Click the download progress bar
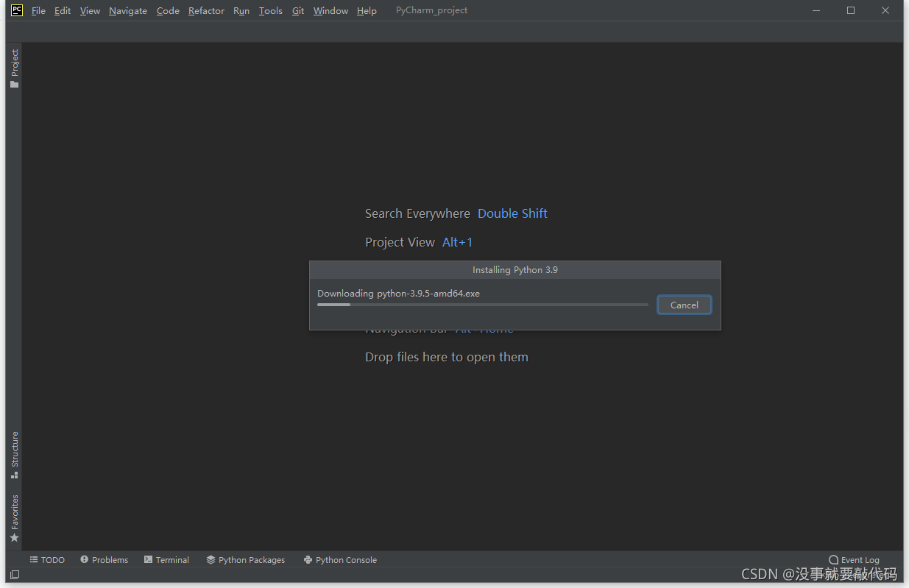This screenshot has width=909, height=588. 482,304
